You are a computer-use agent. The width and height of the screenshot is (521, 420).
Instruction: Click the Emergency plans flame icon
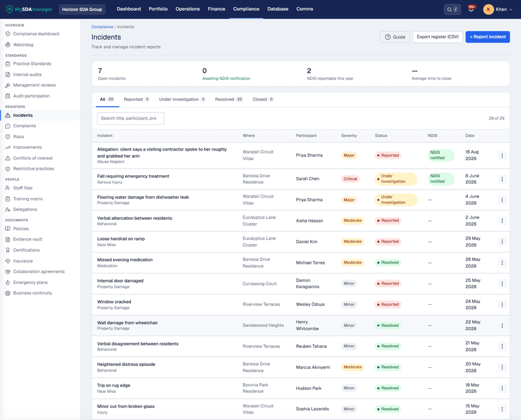[x=8, y=283]
